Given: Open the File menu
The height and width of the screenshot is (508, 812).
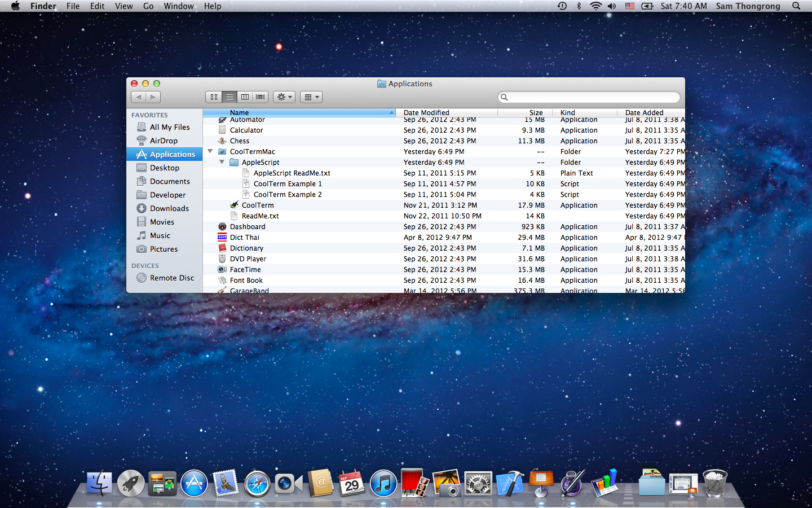Looking at the screenshot, I should pos(73,6).
